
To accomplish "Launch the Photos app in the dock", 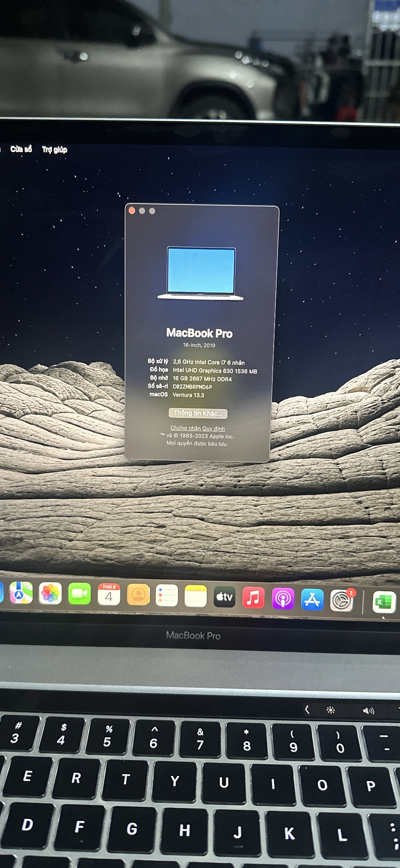I will click(50, 593).
